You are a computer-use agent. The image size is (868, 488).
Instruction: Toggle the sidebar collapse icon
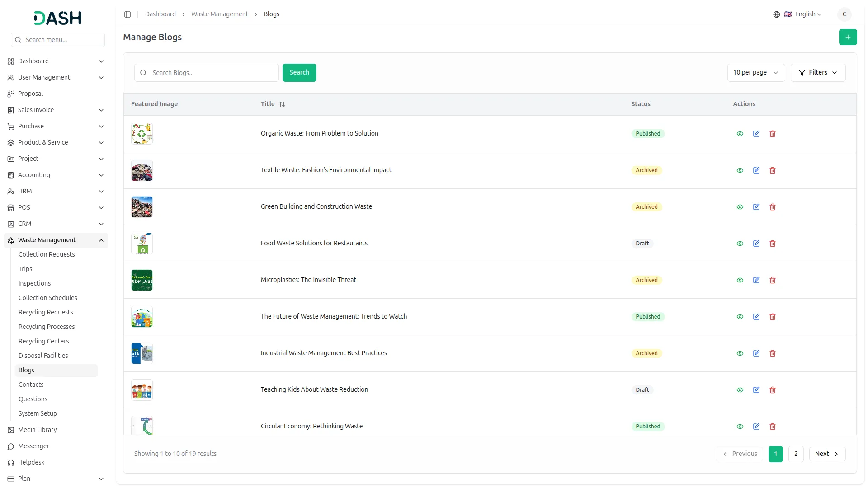click(x=127, y=14)
